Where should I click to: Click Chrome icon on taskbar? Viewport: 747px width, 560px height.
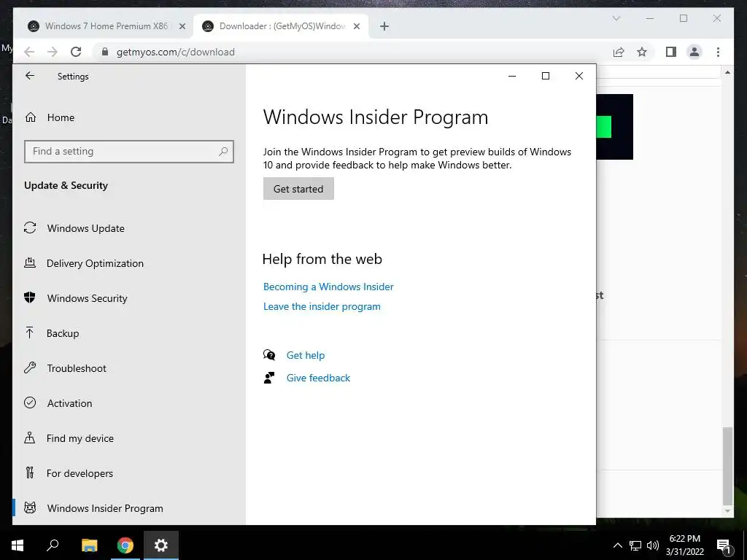pos(125,545)
